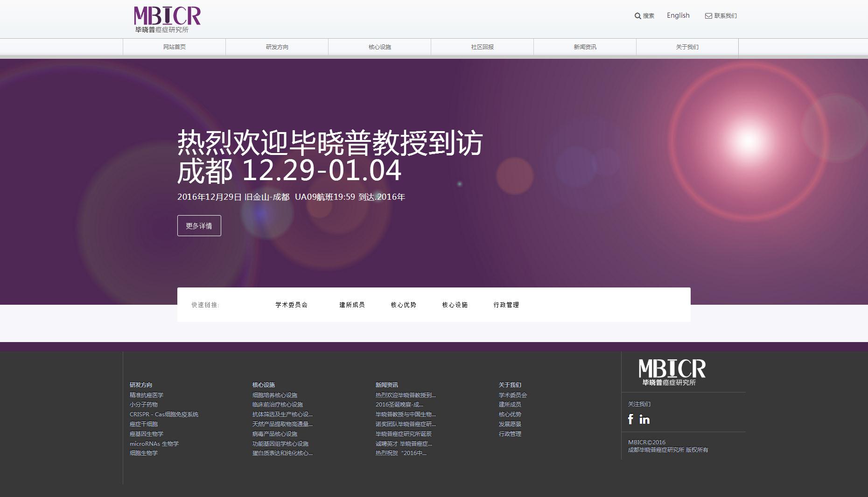
Task: Select 关于我们 in the navigation bar
Action: 687,47
